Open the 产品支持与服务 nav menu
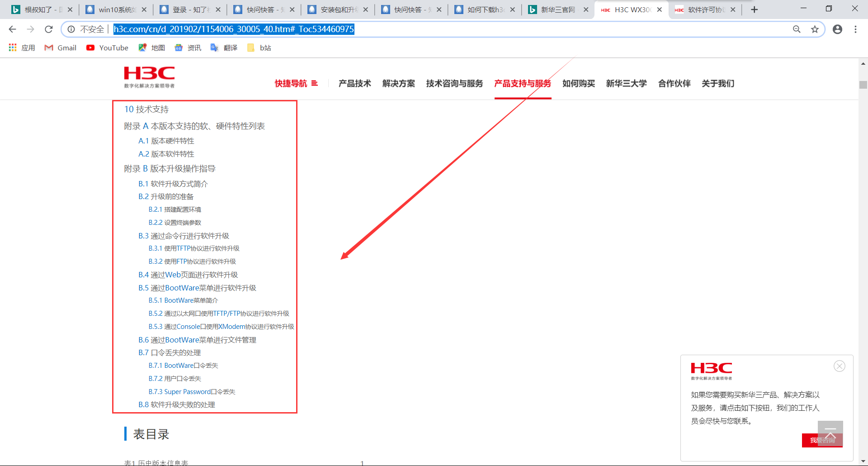Screen dimensions: 868x466 coord(523,83)
